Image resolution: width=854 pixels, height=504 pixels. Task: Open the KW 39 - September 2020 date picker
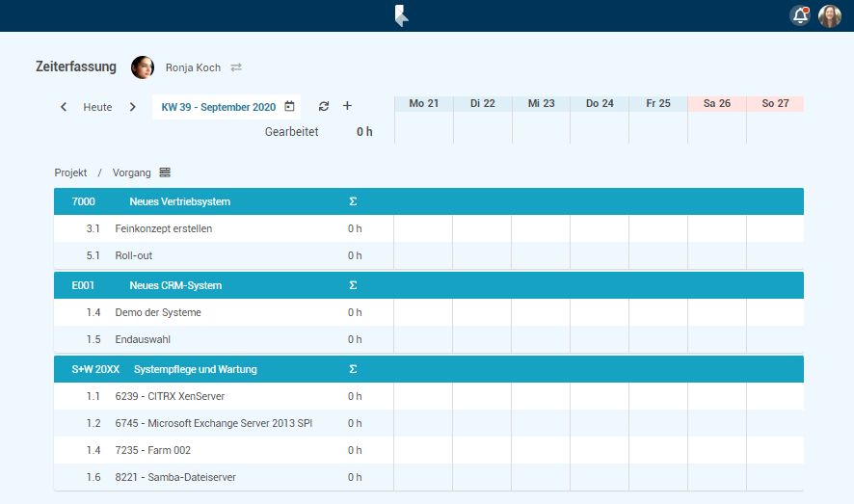coord(227,107)
